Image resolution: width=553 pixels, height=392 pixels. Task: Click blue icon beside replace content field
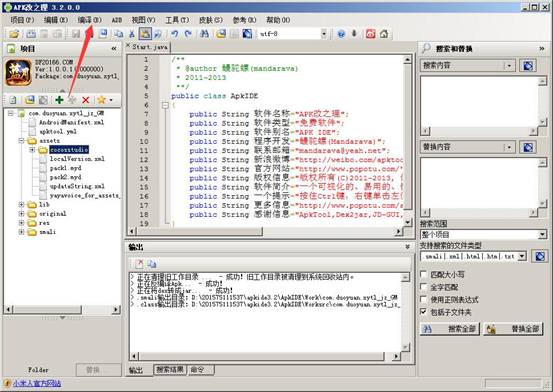pos(528,147)
